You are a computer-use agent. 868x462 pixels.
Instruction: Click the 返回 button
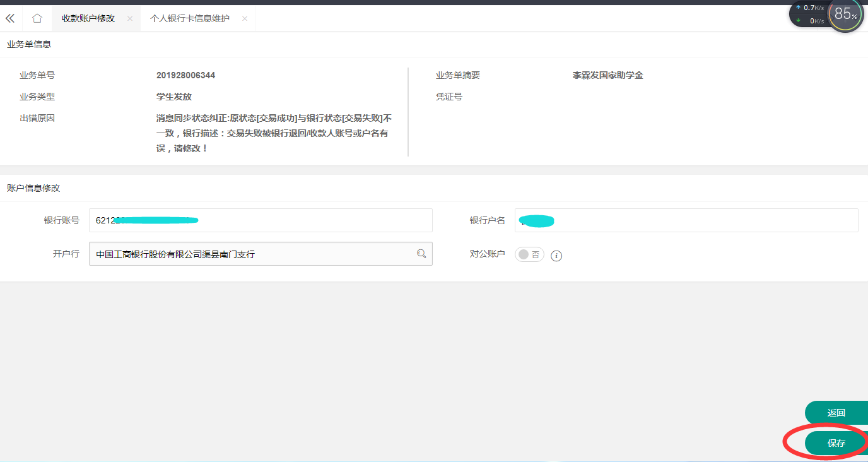click(x=836, y=413)
